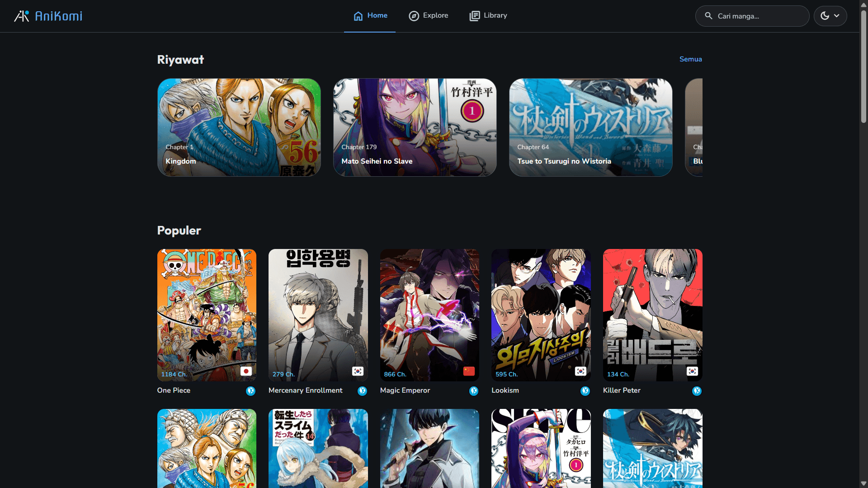868x488 pixels.
Task: Click Korea flag on Lookism cover
Action: tap(580, 371)
